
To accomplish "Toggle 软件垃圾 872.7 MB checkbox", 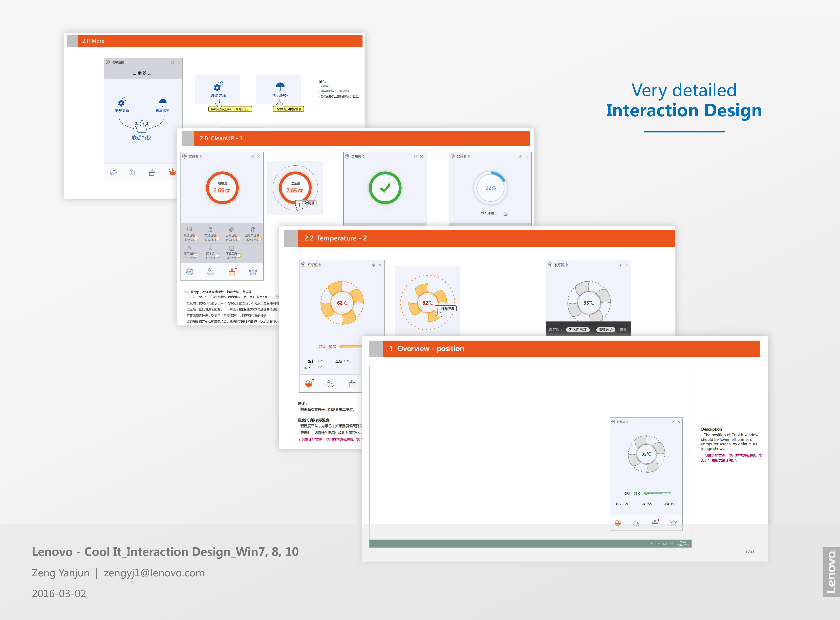I will [x=217, y=238].
